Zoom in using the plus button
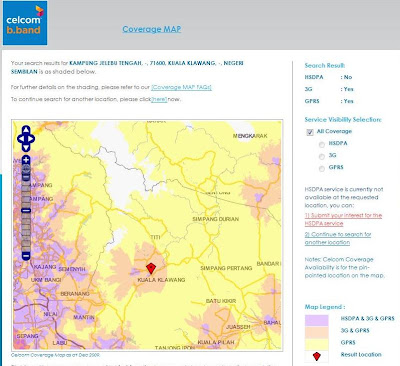The height and width of the screenshot is (366, 400). [26, 160]
